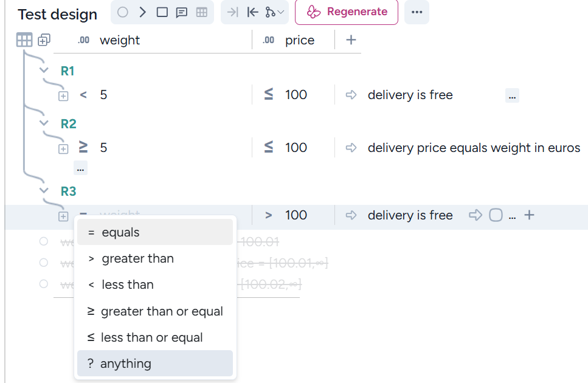The image size is (588, 383).
Task: Click the add group icon beside the table icon
Action: pos(44,40)
